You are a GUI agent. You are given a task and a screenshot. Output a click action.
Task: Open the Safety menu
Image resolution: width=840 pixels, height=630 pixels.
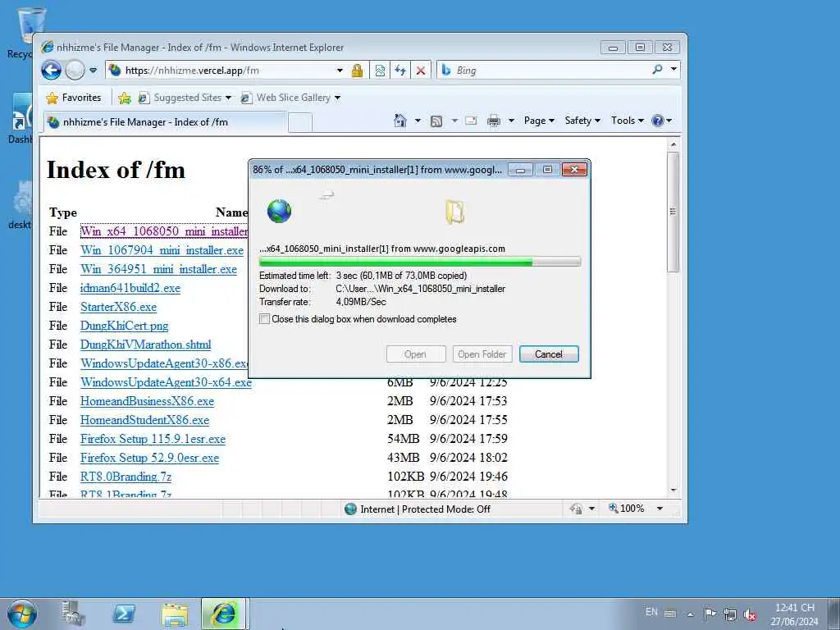coord(582,121)
